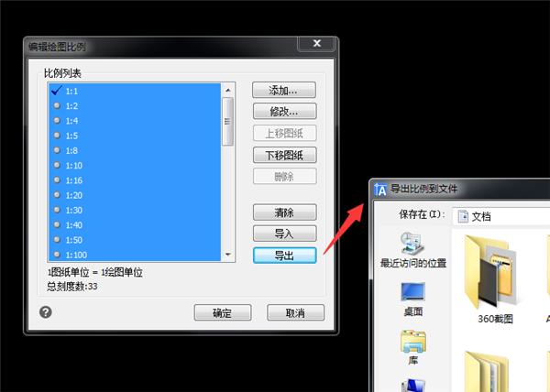Choose 1:100 in the scale list

tap(75, 254)
